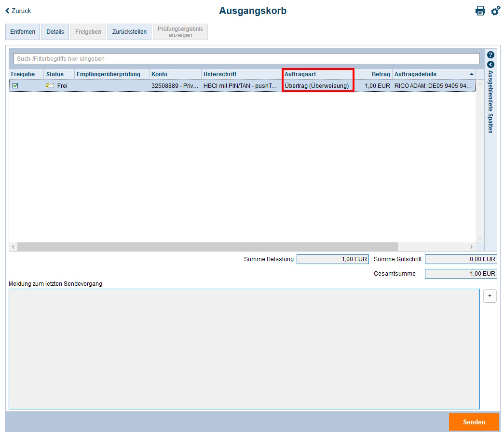Reverse sorting via the Auftragsdetails sort triangle

[x=471, y=74]
